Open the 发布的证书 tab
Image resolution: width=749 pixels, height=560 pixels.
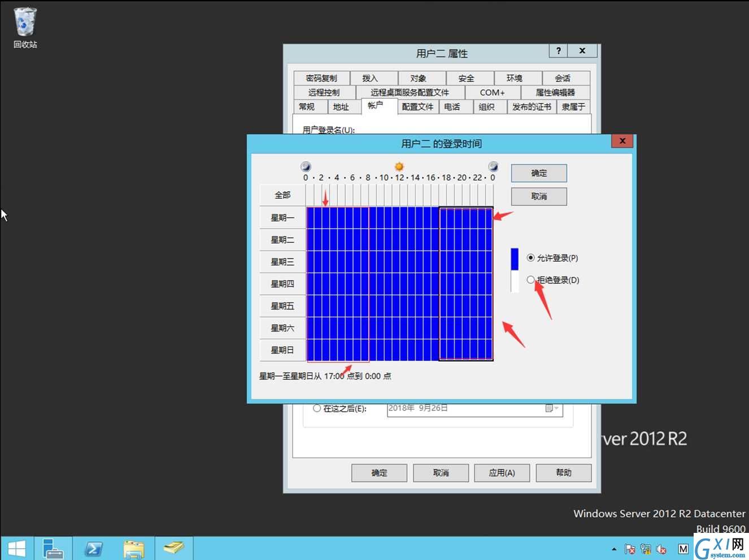click(x=532, y=106)
